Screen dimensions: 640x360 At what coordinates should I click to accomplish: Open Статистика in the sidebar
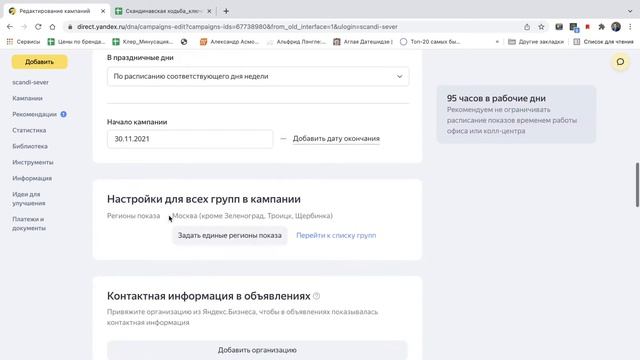coord(29,130)
